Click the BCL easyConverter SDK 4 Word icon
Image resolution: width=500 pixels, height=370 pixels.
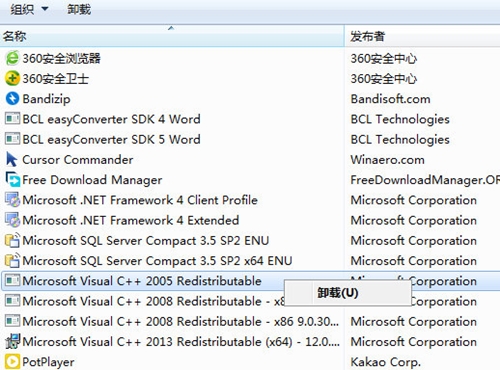12,119
